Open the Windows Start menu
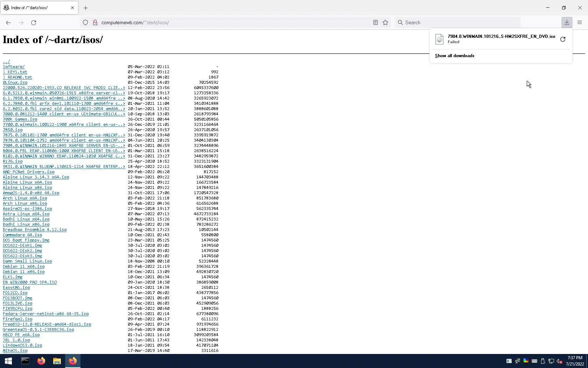The image size is (588, 368). (8, 361)
